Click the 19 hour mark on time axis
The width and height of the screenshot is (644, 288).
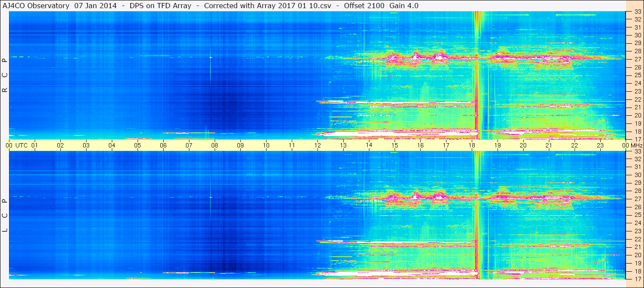click(x=497, y=145)
